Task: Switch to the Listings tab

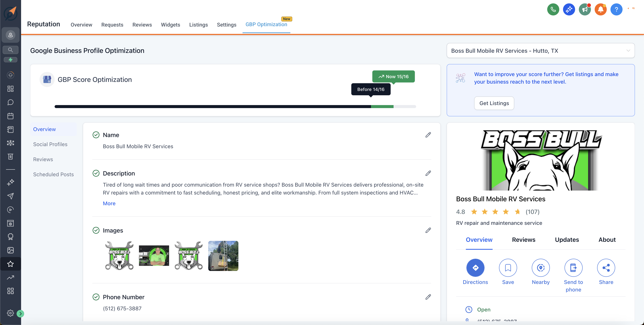Action: point(198,25)
